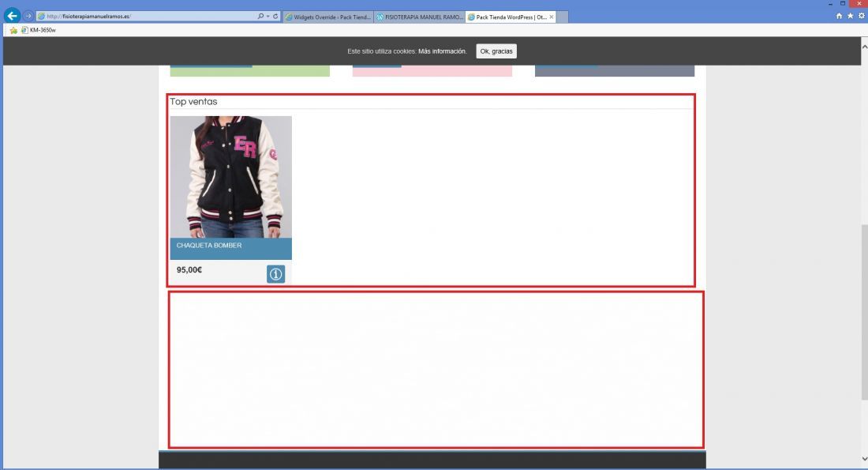Click scrollbar up arrow

pyautogui.click(x=864, y=47)
